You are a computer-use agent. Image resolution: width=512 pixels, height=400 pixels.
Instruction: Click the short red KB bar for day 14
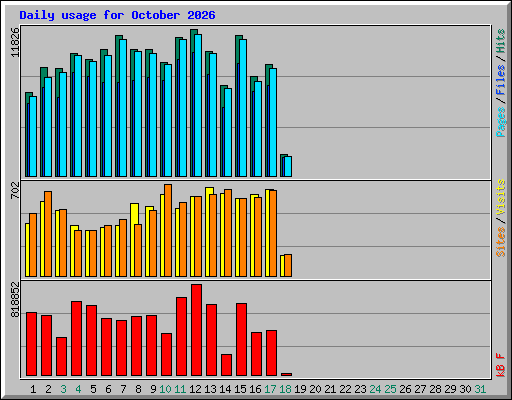tap(227, 365)
